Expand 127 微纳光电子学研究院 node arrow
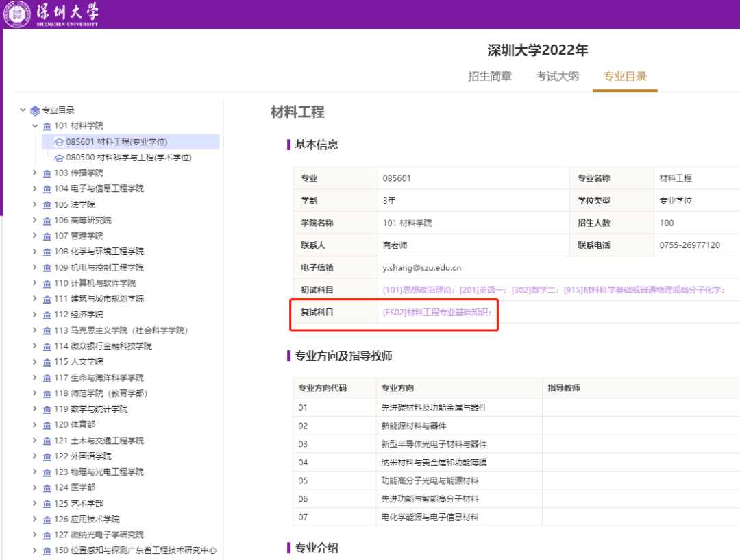This screenshot has height=560, width=740. [x=35, y=535]
